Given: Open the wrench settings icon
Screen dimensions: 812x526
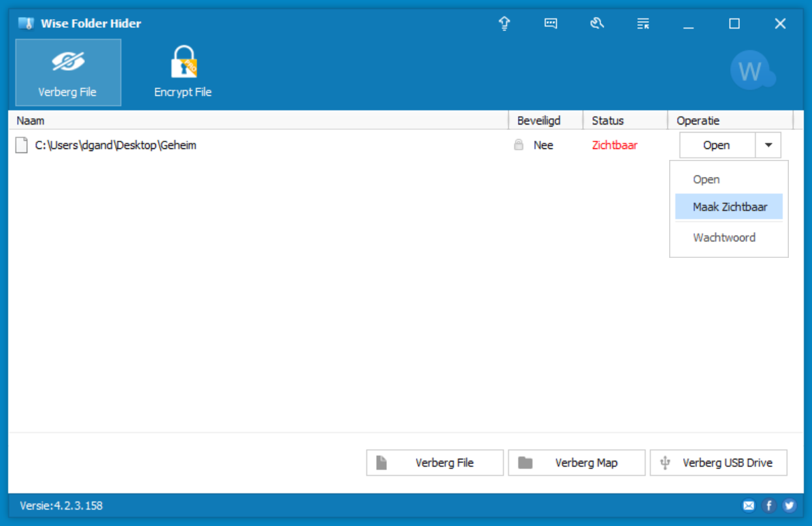Looking at the screenshot, I should click(x=596, y=23).
